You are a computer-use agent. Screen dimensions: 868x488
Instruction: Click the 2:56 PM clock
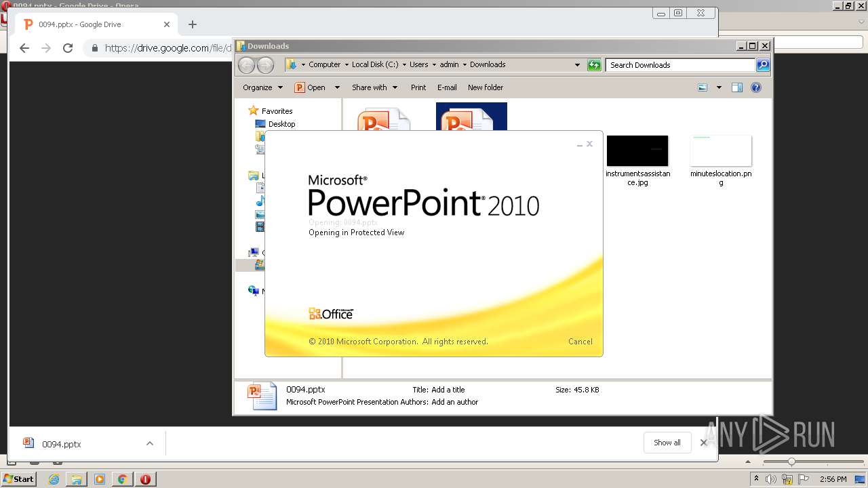833,479
